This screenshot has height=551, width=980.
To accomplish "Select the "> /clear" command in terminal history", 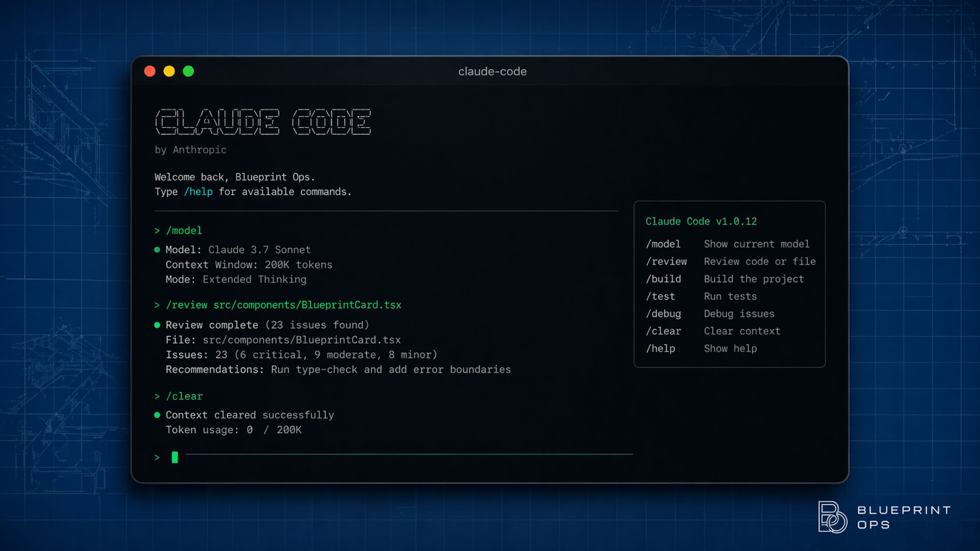I will [178, 396].
